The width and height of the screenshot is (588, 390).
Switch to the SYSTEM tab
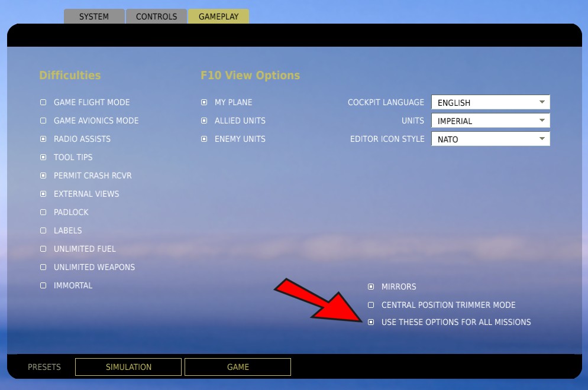pyautogui.click(x=94, y=17)
